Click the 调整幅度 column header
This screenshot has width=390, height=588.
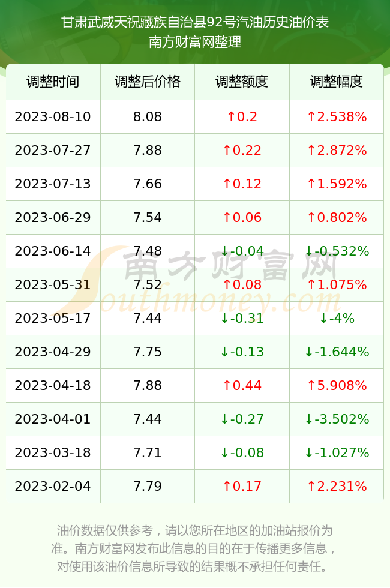tap(337, 82)
